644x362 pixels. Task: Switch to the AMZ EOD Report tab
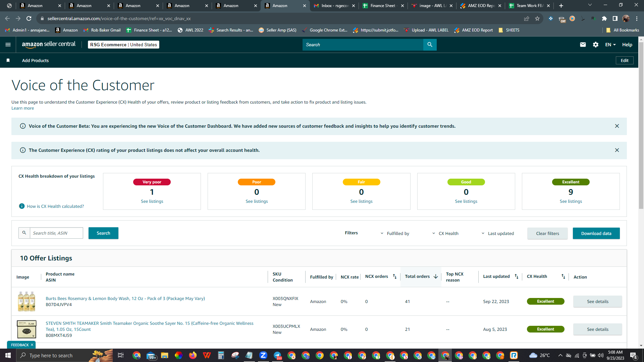click(481, 6)
